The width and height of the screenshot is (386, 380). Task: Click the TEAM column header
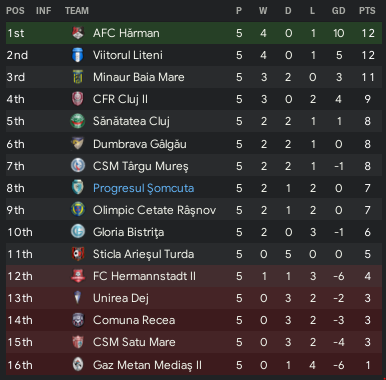coord(77,11)
